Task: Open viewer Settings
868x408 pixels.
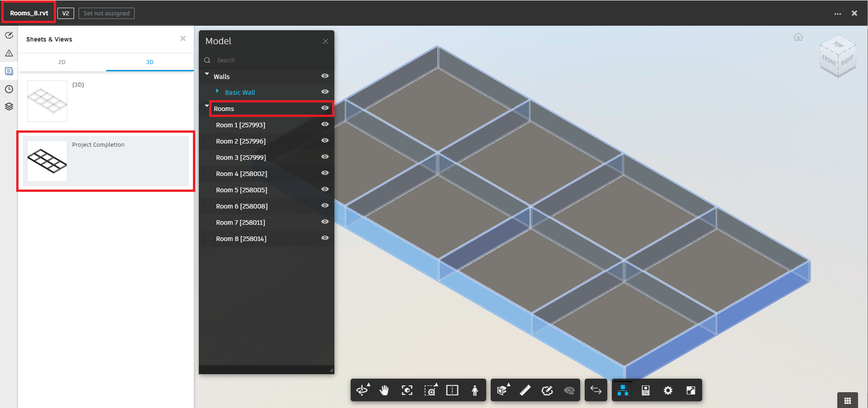Action: (668, 390)
